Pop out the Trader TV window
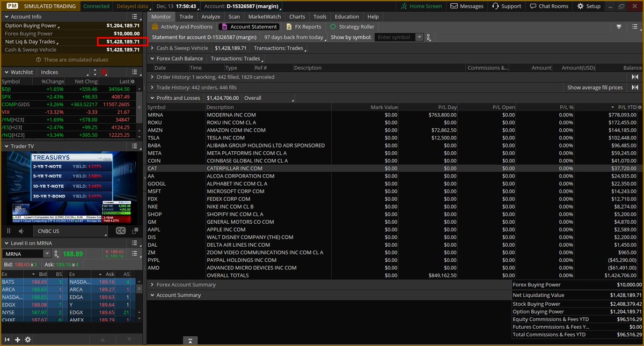 [134, 231]
